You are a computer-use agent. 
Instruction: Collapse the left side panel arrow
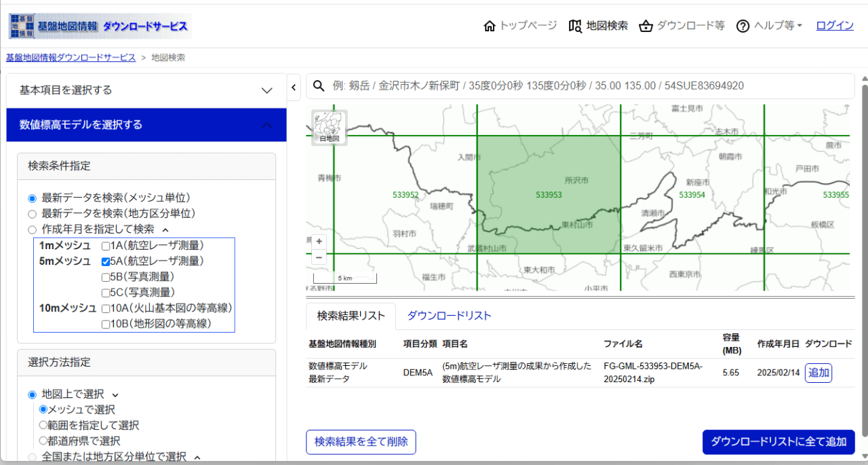294,87
